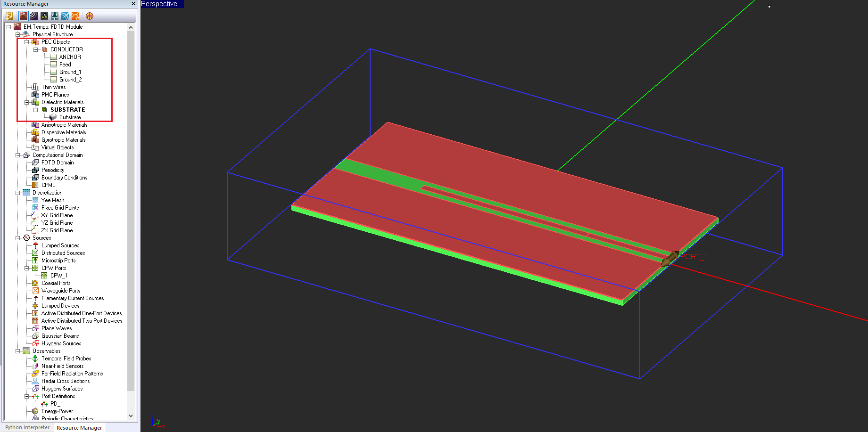Select the Ground_2 object

[71, 80]
